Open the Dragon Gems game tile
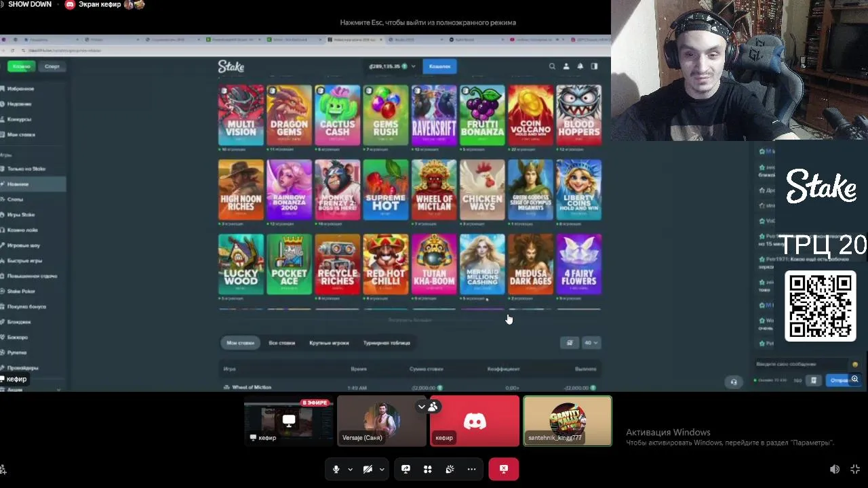The width and height of the screenshot is (868, 488). pos(290,115)
